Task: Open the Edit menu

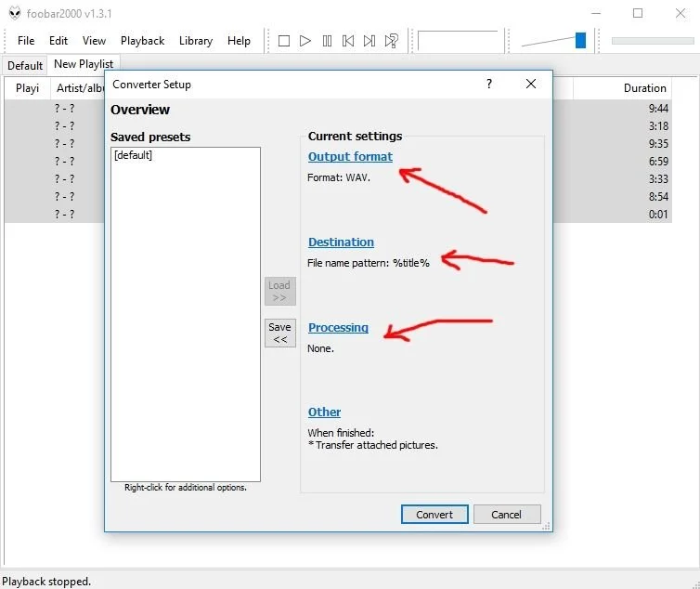Action: point(58,41)
